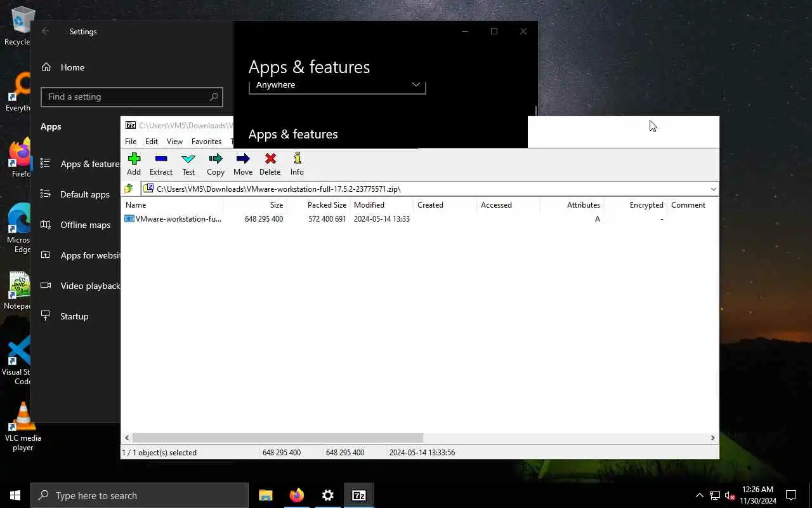Click the right arrow of horizontal scrollbar
This screenshot has height=508, width=812.
point(713,438)
